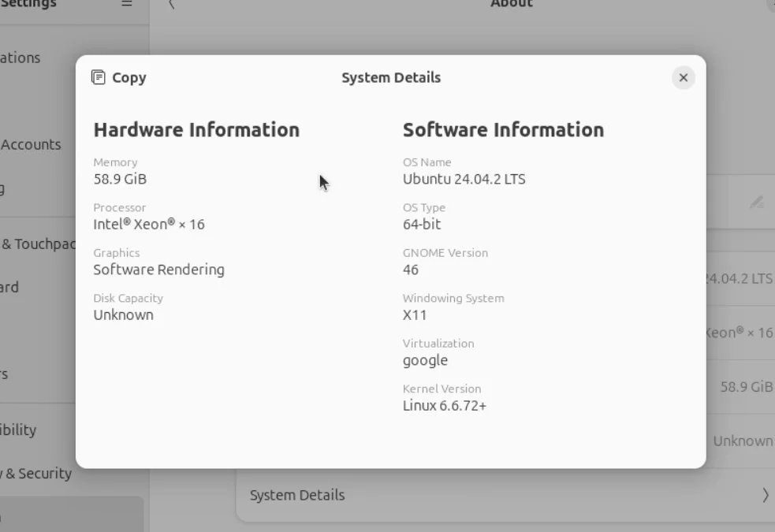
Task: Click the chevron on the System Details row
Action: coord(765,495)
